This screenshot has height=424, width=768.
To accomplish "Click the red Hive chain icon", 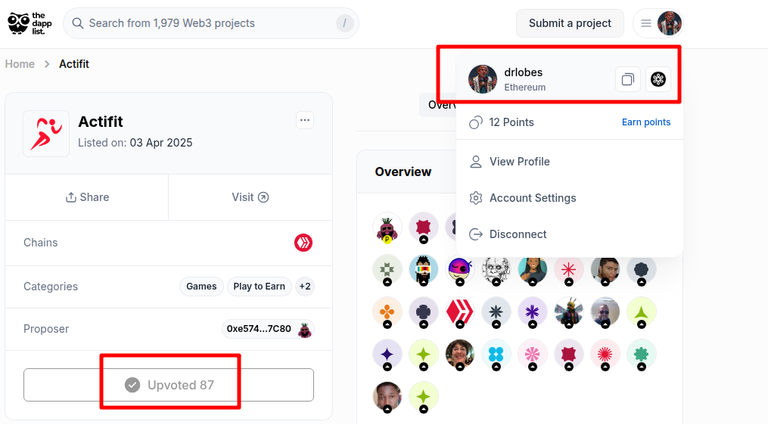I will click(x=303, y=242).
